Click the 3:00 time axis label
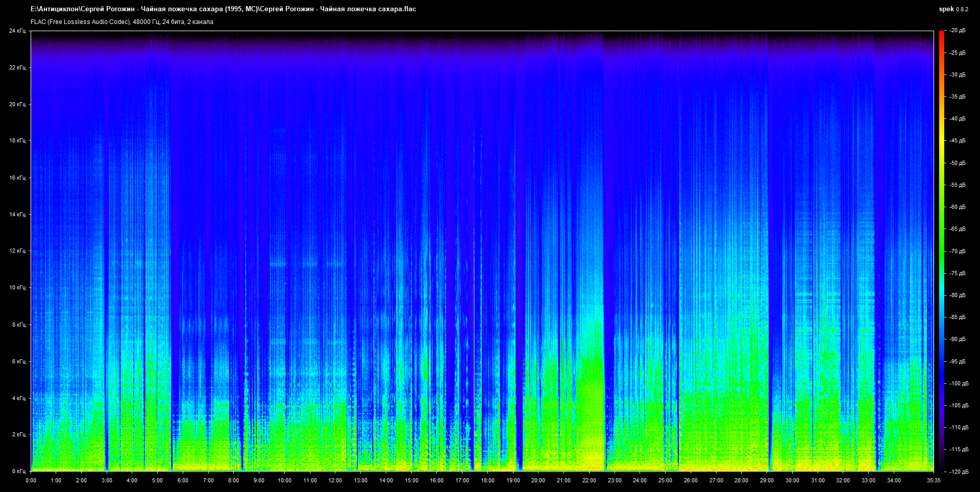 click(107, 480)
